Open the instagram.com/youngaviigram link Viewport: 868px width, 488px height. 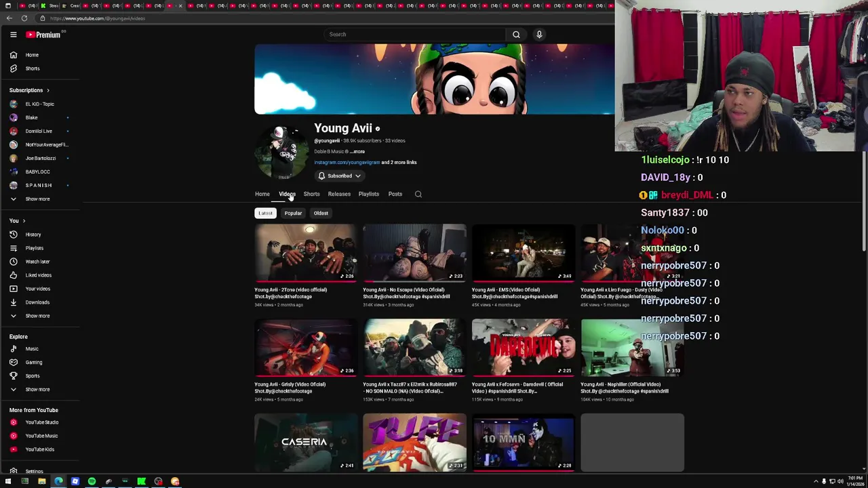coord(347,163)
